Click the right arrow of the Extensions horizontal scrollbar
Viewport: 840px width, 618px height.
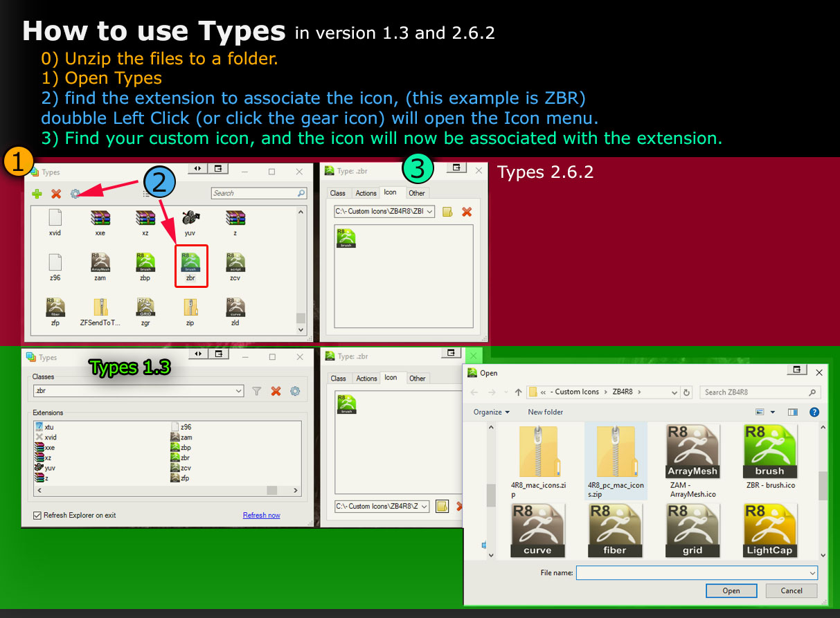[296, 489]
